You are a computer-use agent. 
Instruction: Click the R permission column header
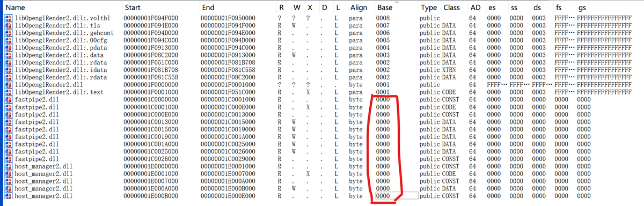click(281, 8)
